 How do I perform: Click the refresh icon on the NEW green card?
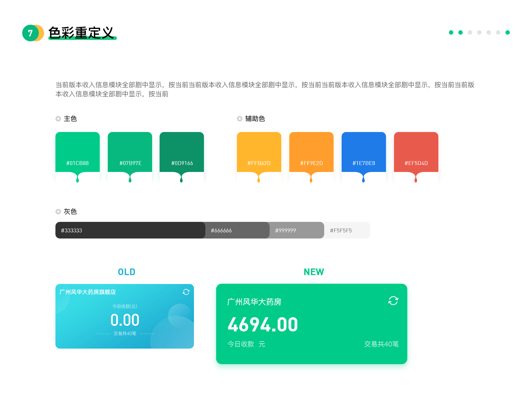[x=393, y=301]
